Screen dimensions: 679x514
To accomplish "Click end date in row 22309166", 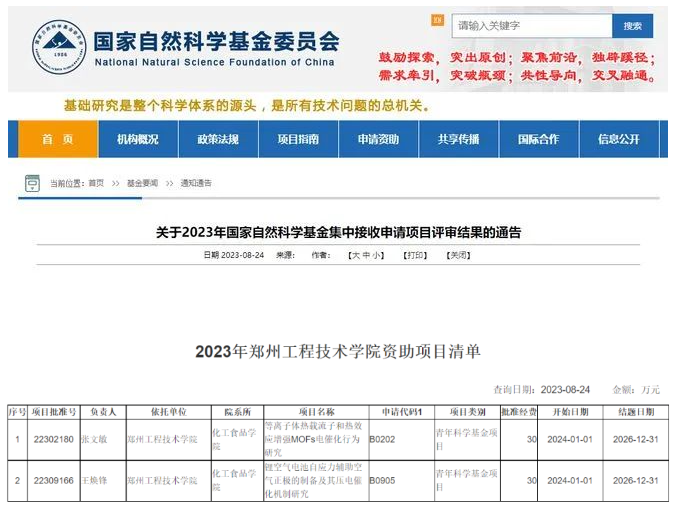I will point(636,481).
